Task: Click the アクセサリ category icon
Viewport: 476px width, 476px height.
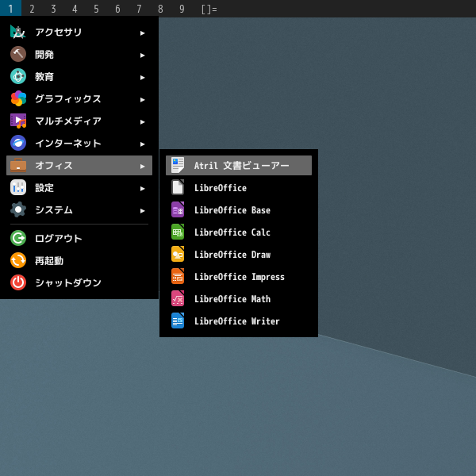Action: click(18, 33)
